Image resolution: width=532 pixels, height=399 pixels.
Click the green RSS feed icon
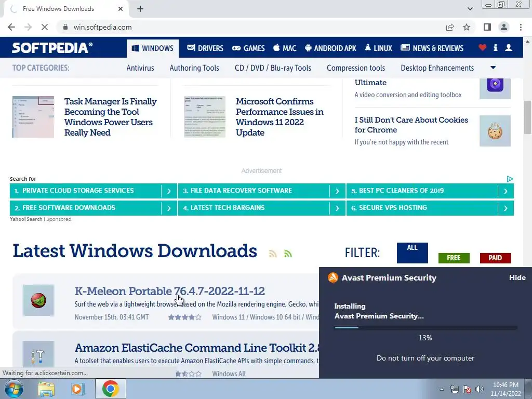288,254
